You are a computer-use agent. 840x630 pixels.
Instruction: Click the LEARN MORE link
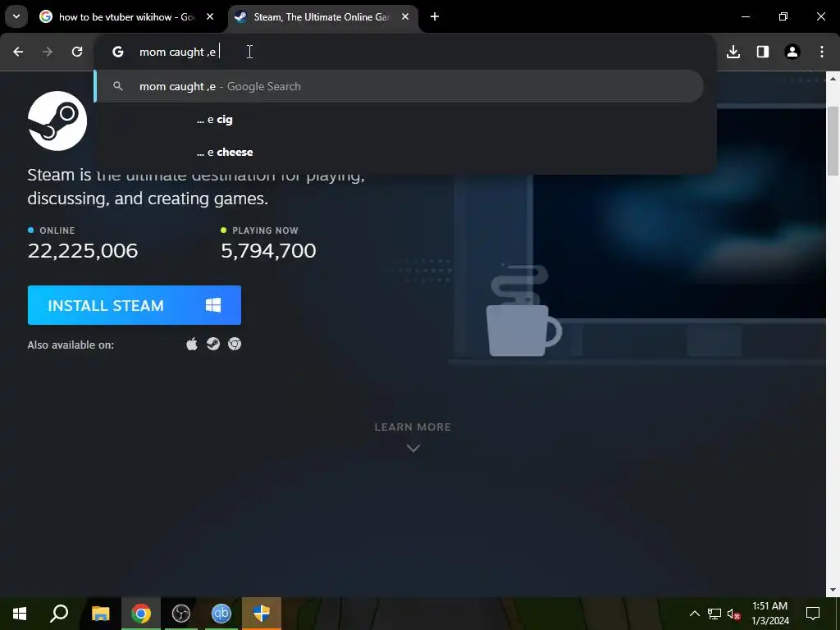pos(413,427)
